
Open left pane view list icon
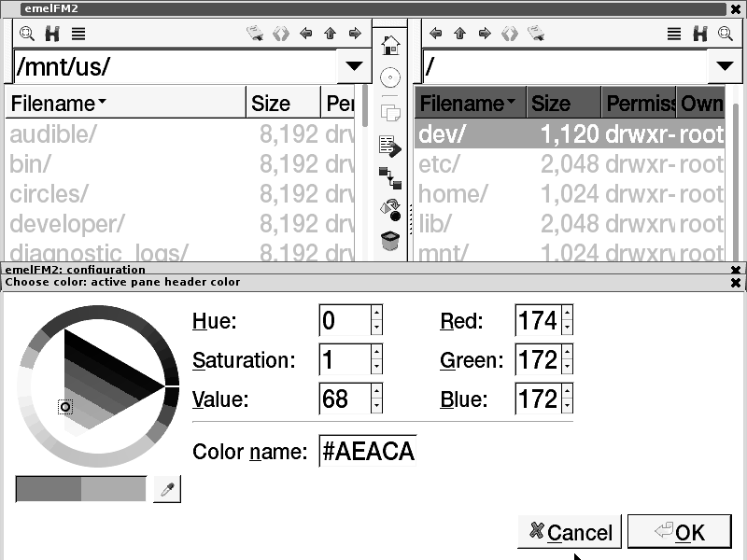coord(78,34)
